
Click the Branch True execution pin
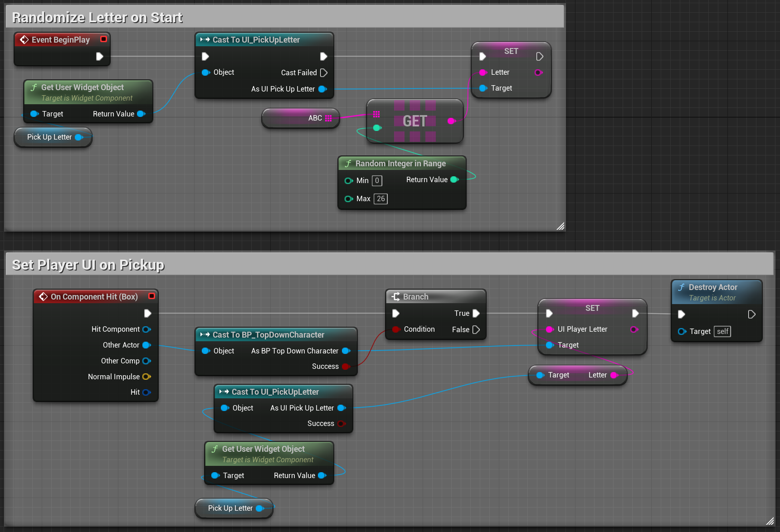click(476, 313)
